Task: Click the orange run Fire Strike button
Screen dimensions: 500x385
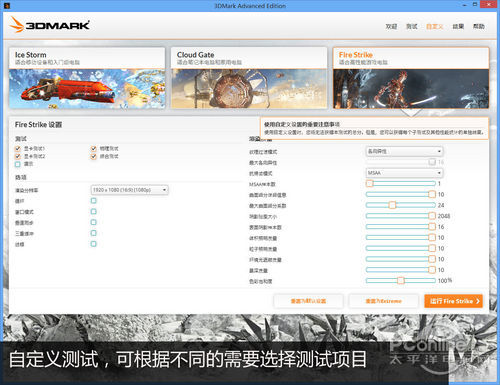Action: point(453,301)
